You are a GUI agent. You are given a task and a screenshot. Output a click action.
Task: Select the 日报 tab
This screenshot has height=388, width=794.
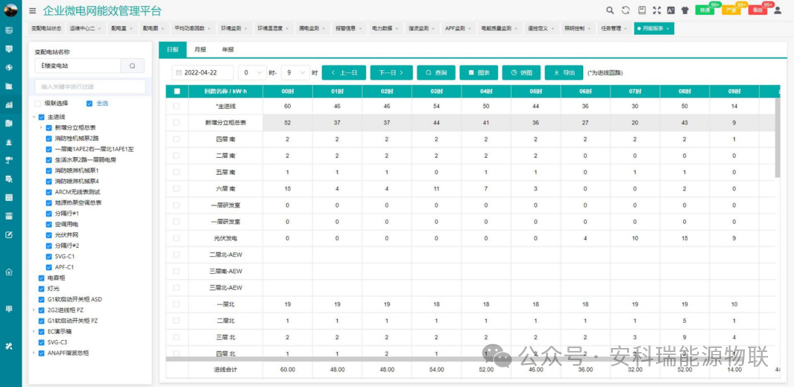tap(173, 50)
